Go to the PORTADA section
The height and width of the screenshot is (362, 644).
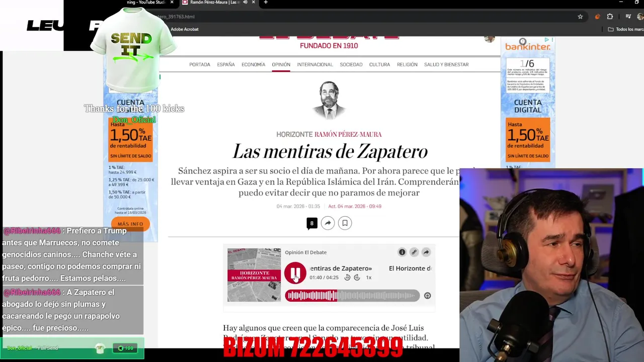(x=200, y=64)
